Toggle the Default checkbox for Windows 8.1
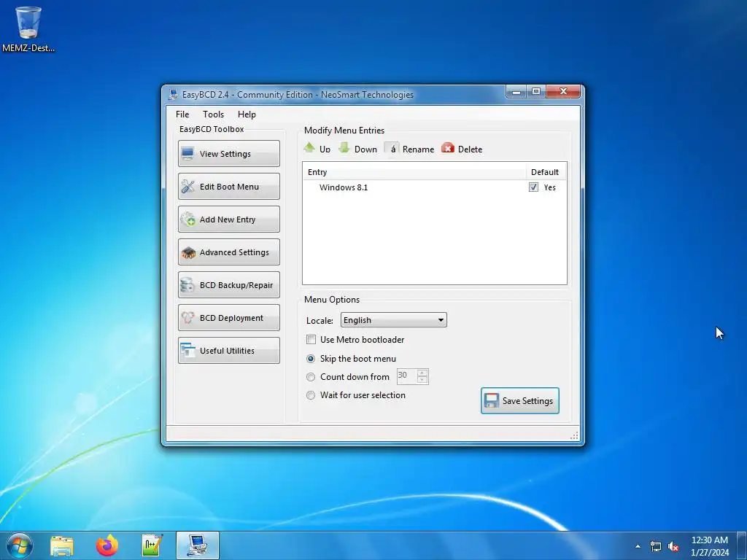The width and height of the screenshot is (747, 560). [533, 187]
